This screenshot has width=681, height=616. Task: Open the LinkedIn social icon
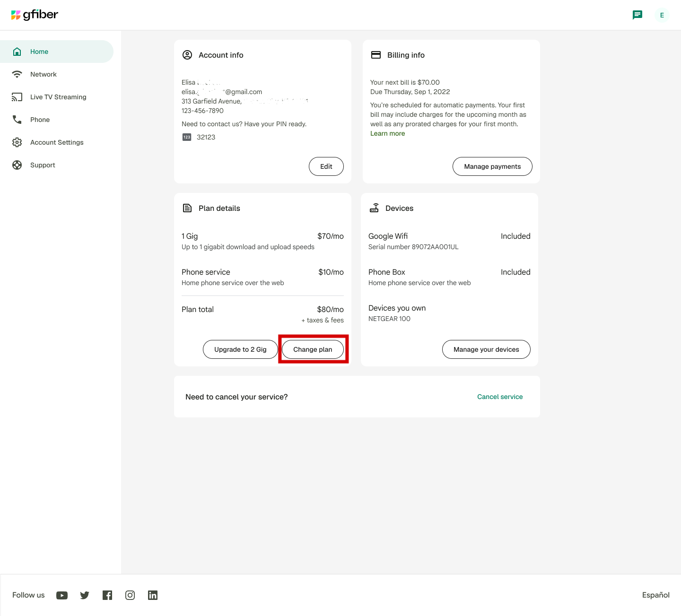[x=153, y=595]
